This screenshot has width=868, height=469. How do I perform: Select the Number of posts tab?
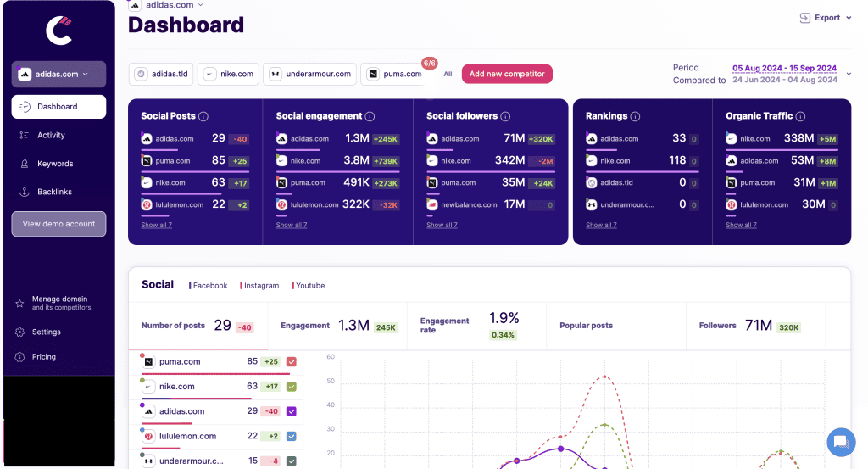198,326
